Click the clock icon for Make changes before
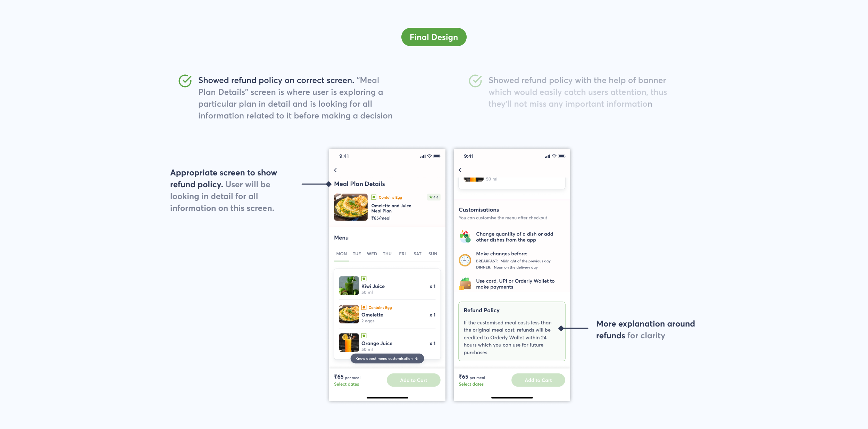The image size is (868, 429). (x=466, y=260)
